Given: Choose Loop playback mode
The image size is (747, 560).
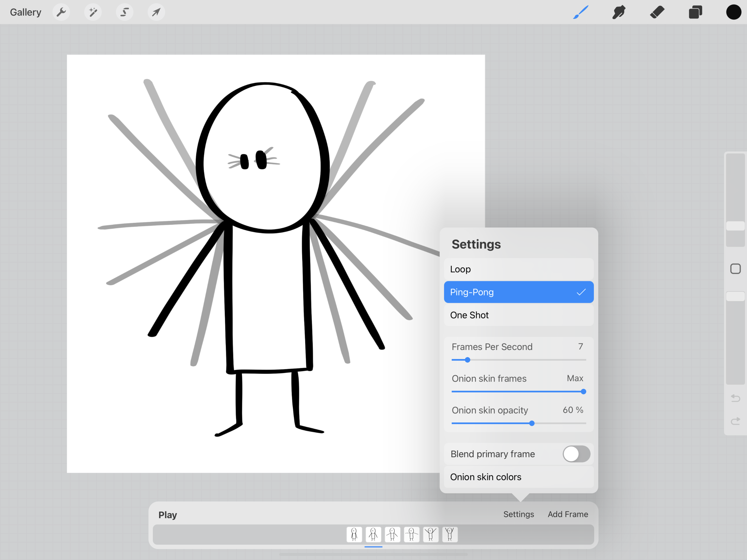Looking at the screenshot, I should coord(518,269).
